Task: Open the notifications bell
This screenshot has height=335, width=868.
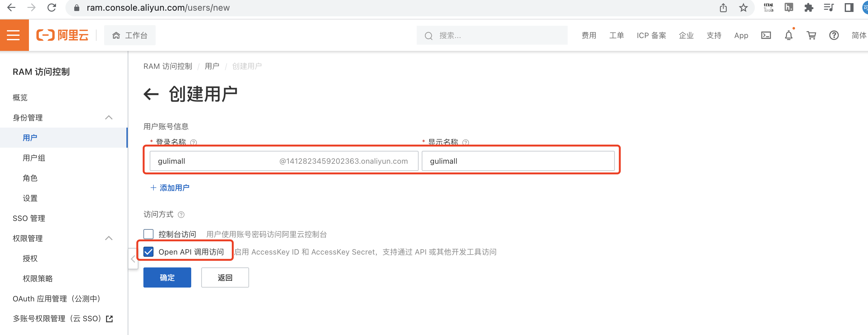Action: (788, 35)
